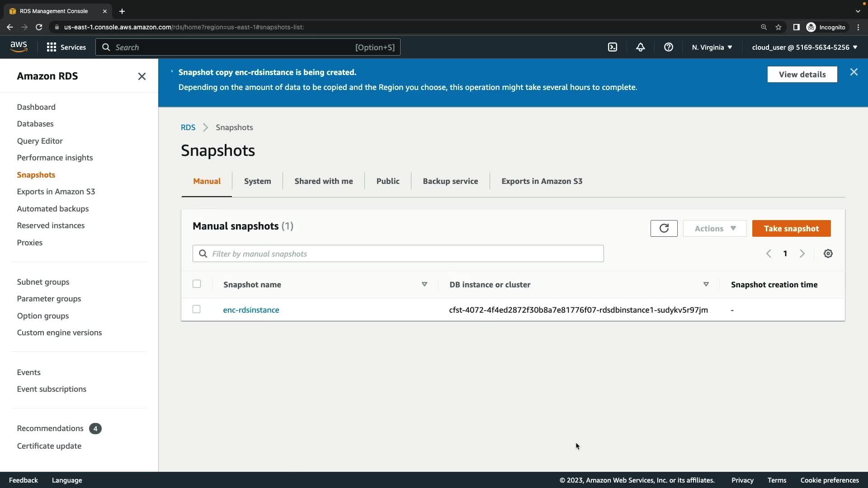
Task: Open the help question mark icon
Action: 668,47
